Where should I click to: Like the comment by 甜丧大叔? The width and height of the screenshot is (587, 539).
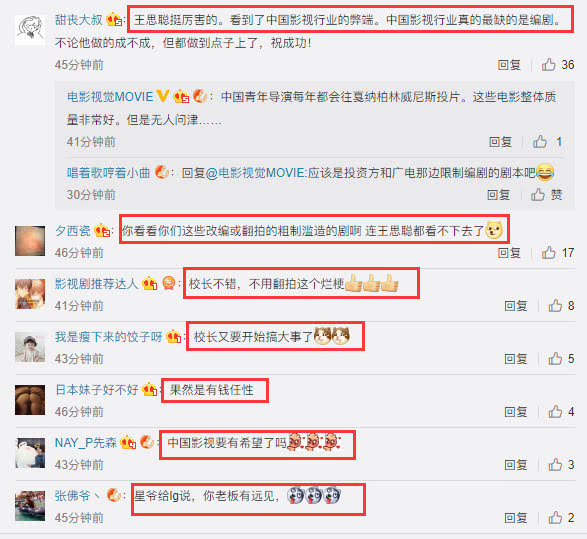click(558, 65)
